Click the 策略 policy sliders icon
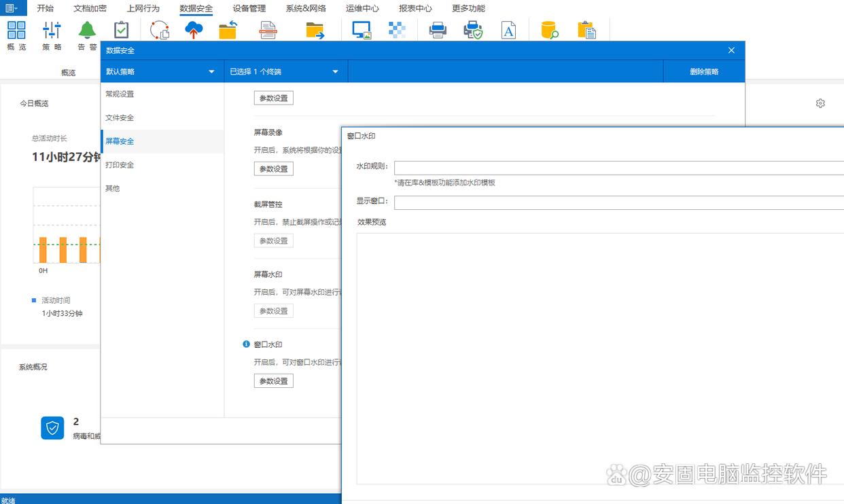This screenshot has height=504, width=844. click(52, 31)
